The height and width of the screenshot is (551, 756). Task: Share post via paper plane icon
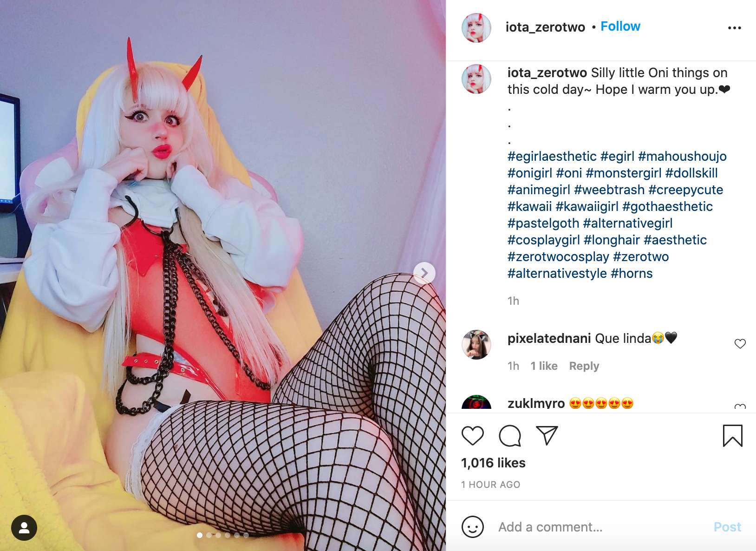[547, 435]
